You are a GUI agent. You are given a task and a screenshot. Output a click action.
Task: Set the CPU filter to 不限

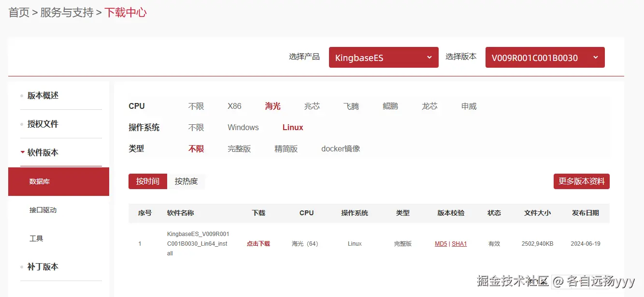tap(196, 106)
